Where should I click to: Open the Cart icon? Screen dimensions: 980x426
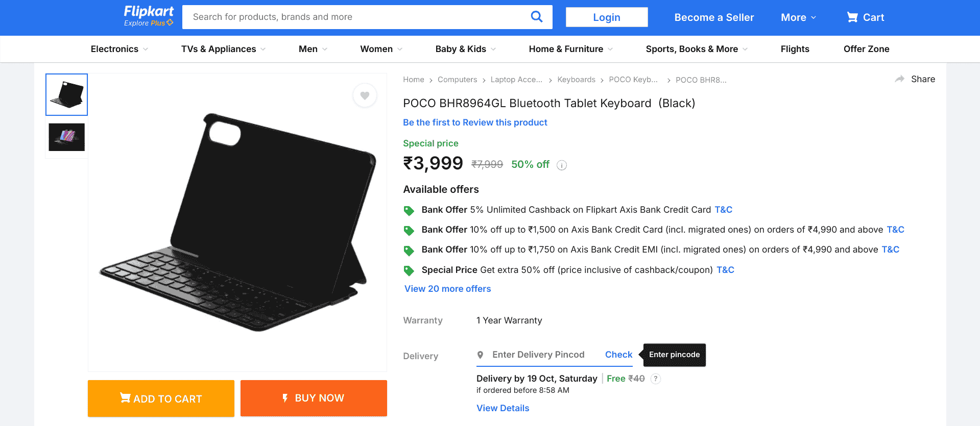[852, 17]
